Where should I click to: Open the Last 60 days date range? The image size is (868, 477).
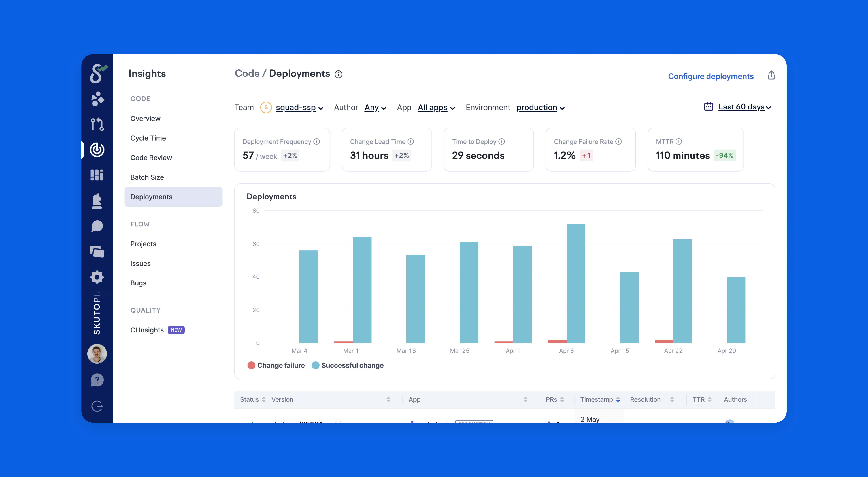coord(744,107)
